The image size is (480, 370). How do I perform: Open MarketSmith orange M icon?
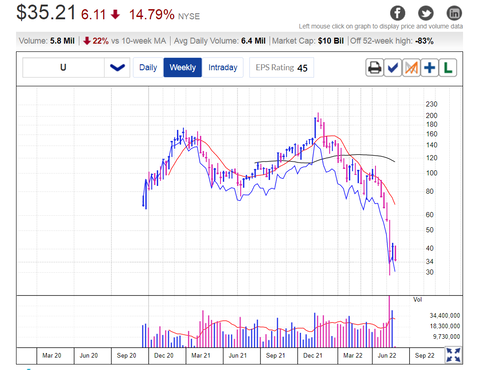coord(411,68)
